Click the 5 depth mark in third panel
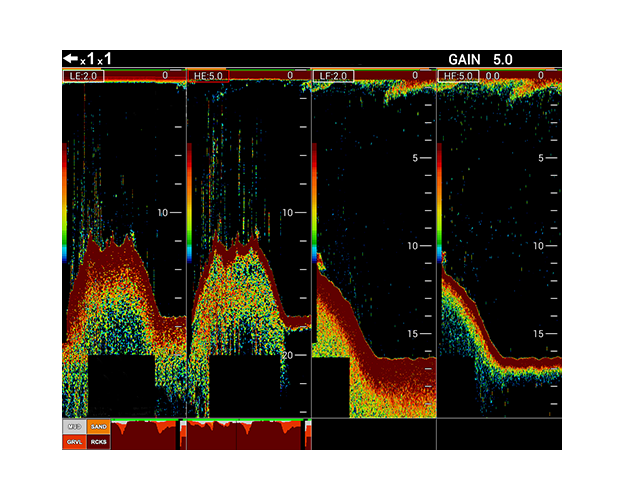This screenshot has width=625, height=500. (x=414, y=159)
